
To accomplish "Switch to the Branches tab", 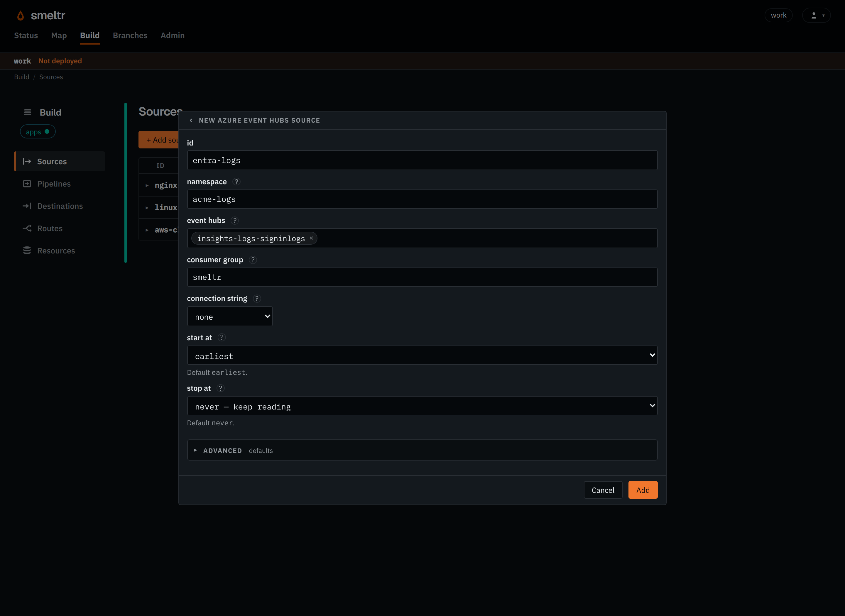I will pos(130,35).
